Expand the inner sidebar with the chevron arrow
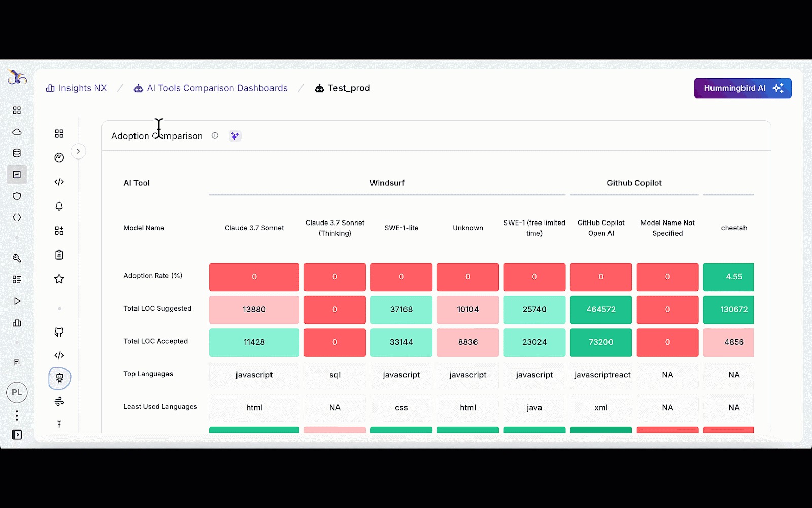 [78, 151]
